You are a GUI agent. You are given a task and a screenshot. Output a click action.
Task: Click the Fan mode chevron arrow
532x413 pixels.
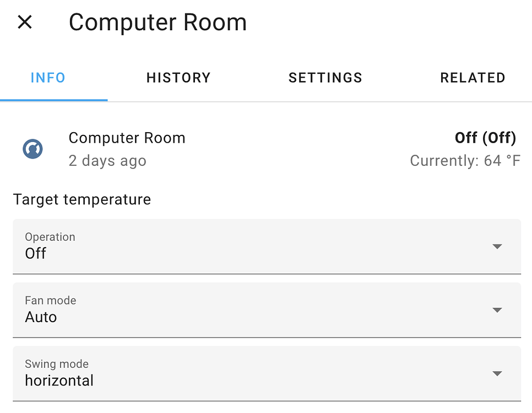pyautogui.click(x=497, y=310)
